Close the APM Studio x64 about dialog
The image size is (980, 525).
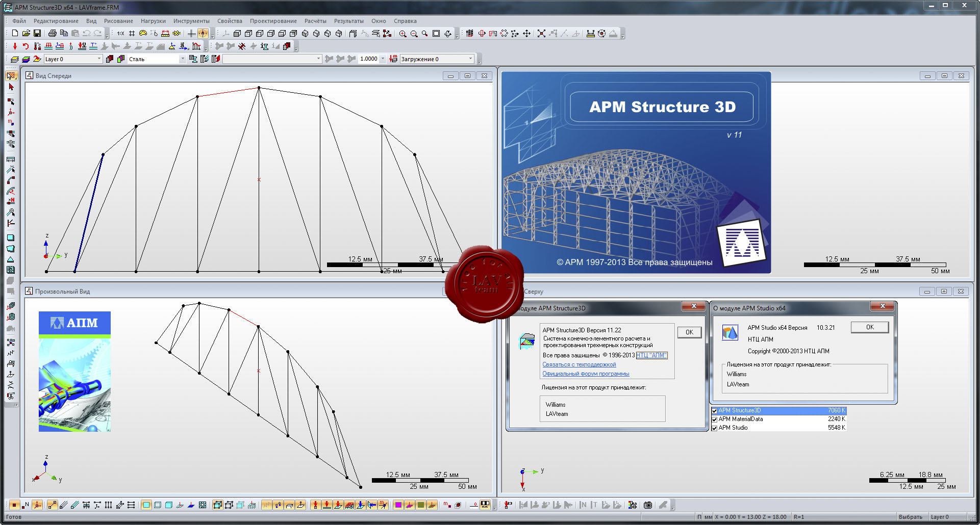tap(883, 306)
